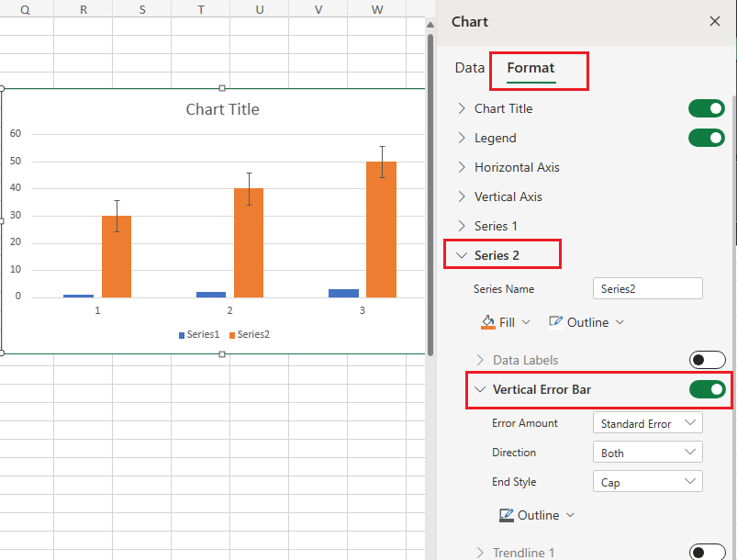Open the End Style dropdown
Image resolution: width=737 pixels, height=560 pixels.
pyautogui.click(x=648, y=481)
